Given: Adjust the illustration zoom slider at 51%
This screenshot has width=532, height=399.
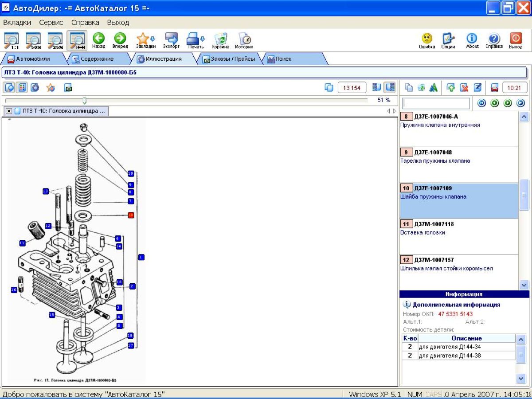Looking at the screenshot, I should point(85,101).
